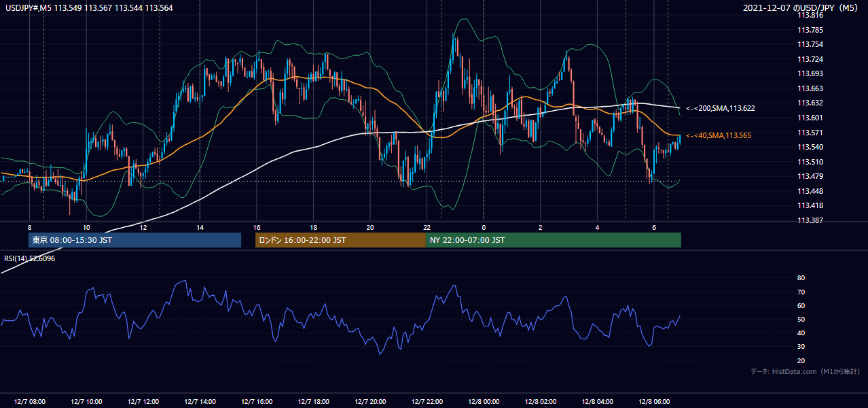The image size is (868, 408).
Task: Click RSI scale value 50
Action: (801, 319)
